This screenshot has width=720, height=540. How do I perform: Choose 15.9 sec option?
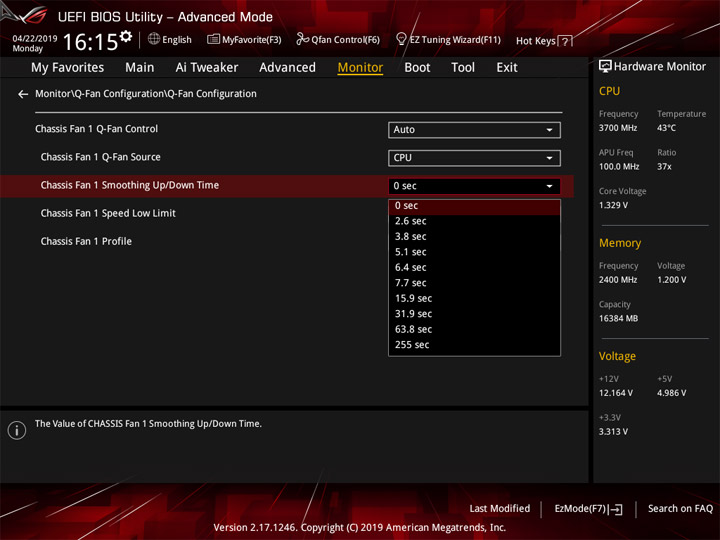tap(474, 298)
